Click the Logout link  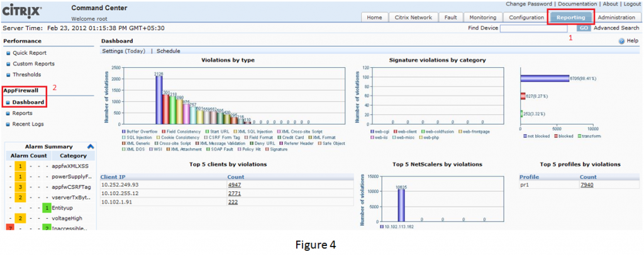631,4
